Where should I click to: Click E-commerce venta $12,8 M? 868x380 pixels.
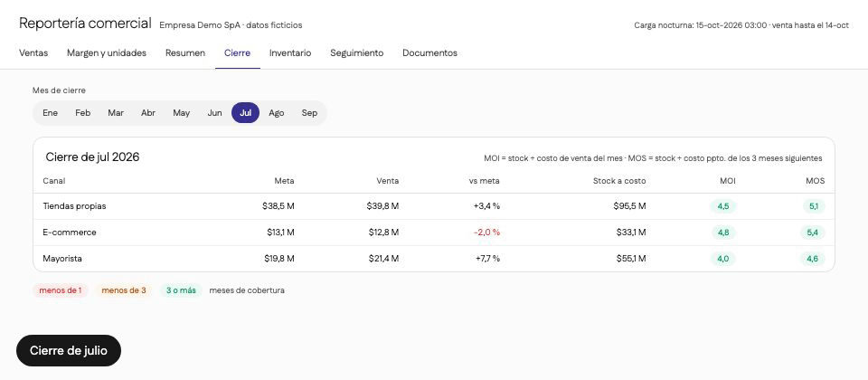tap(383, 233)
